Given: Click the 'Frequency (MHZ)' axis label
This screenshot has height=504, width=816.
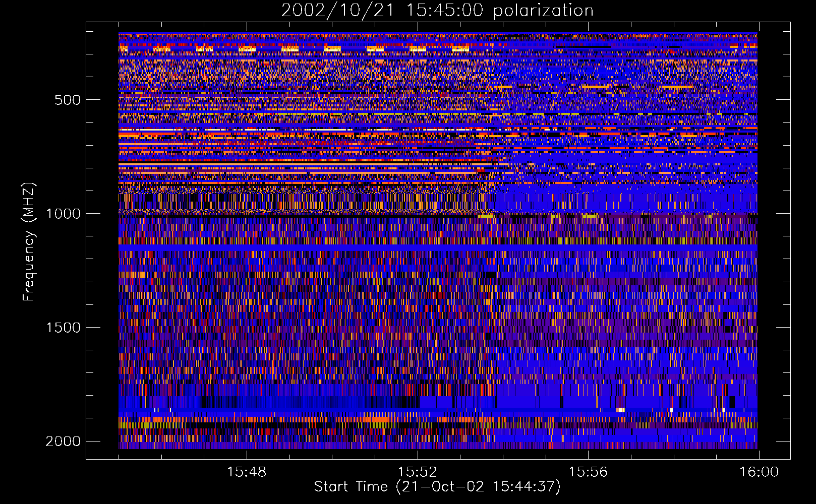Looking at the screenshot, I should tap(29, 242).
